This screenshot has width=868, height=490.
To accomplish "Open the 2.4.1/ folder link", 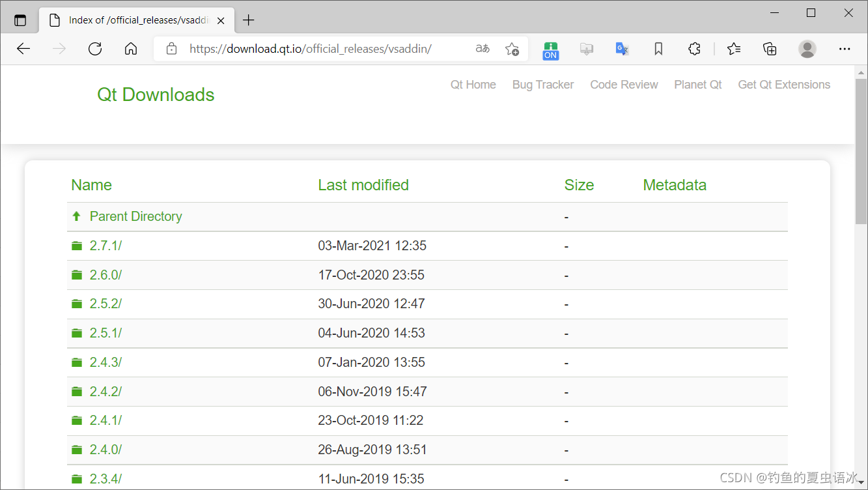I will click(105, 420).
